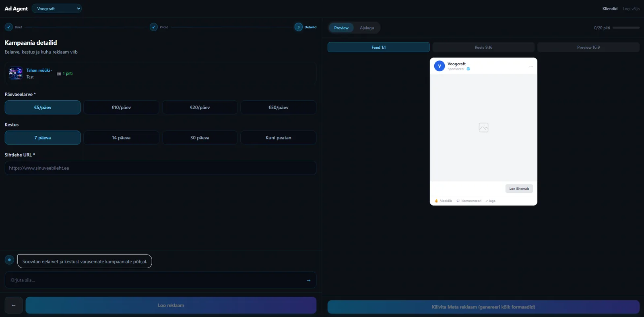Go to the Brief step checkmark

(9, 27)
